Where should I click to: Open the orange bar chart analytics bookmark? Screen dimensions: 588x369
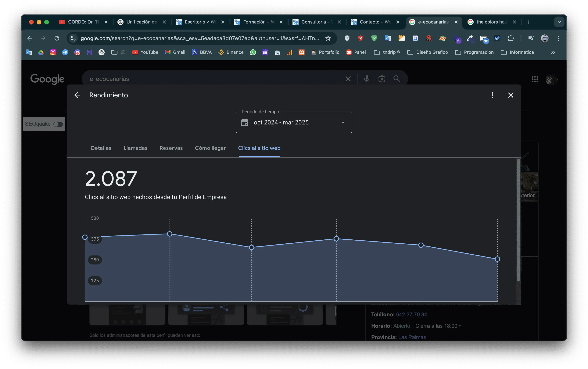289,52
